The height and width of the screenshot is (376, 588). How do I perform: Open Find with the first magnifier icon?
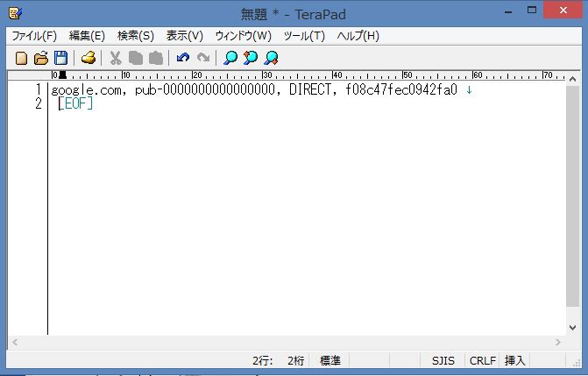[230, 58]
